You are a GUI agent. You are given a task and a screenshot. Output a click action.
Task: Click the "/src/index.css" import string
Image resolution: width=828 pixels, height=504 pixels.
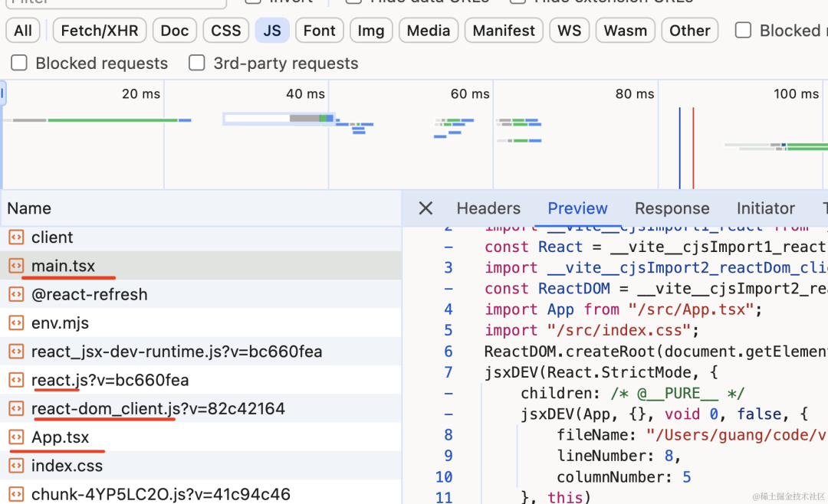(619, 330)
